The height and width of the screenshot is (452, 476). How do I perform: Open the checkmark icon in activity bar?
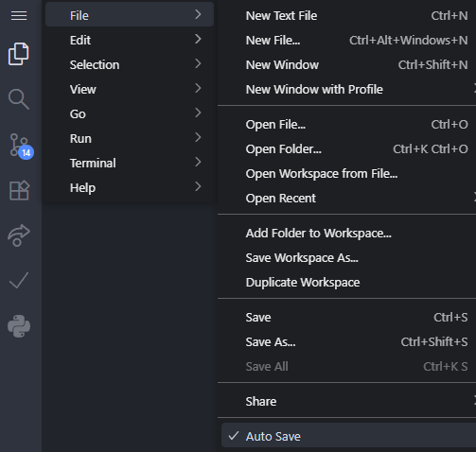[19, 281]
